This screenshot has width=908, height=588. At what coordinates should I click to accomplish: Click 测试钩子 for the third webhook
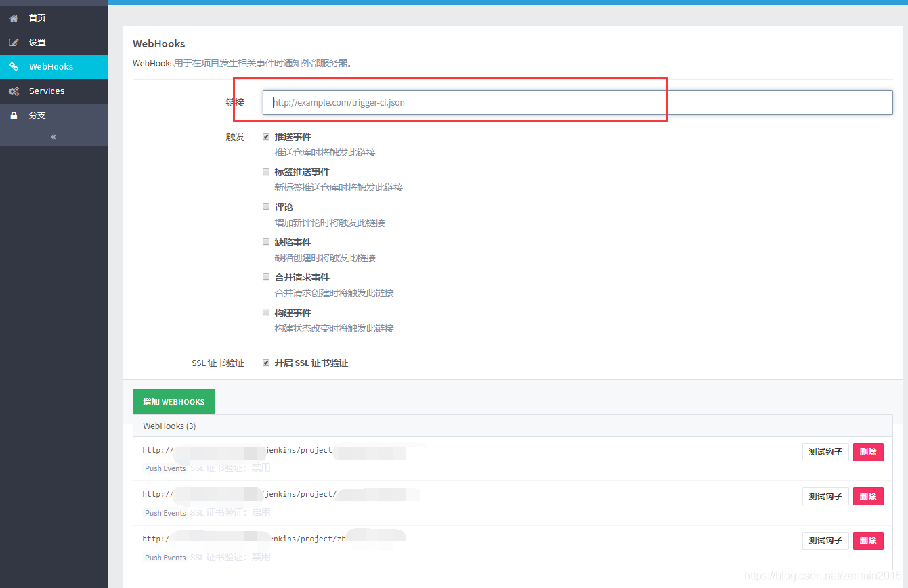point(825,541)
